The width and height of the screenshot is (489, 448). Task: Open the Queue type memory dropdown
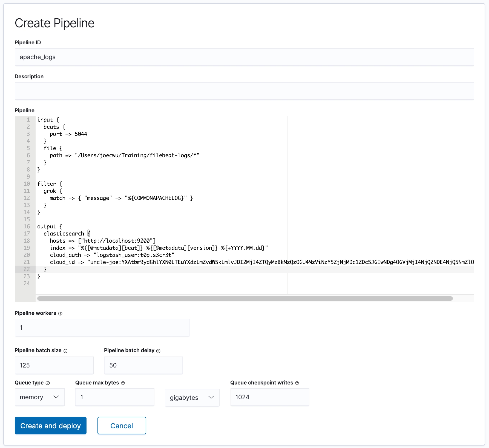pos(40,397)
